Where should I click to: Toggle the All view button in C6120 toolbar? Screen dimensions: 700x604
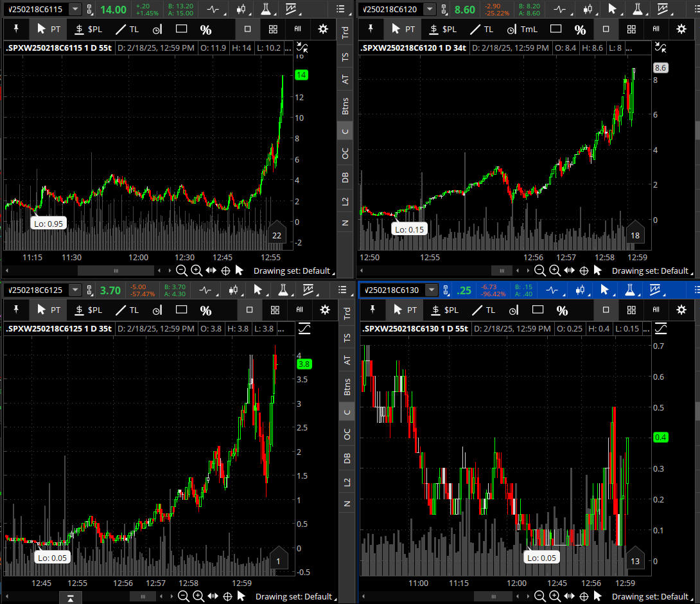(x=656, y=28)
